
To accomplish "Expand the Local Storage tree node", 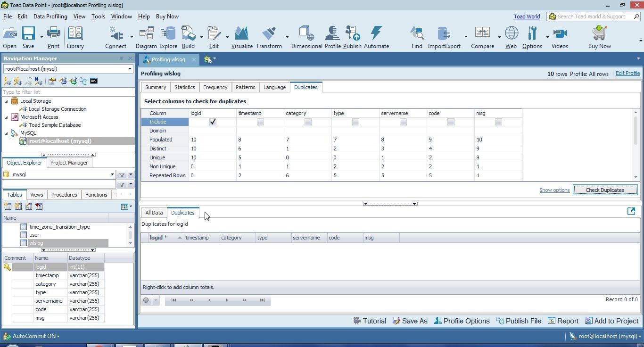I will point(7,101).
